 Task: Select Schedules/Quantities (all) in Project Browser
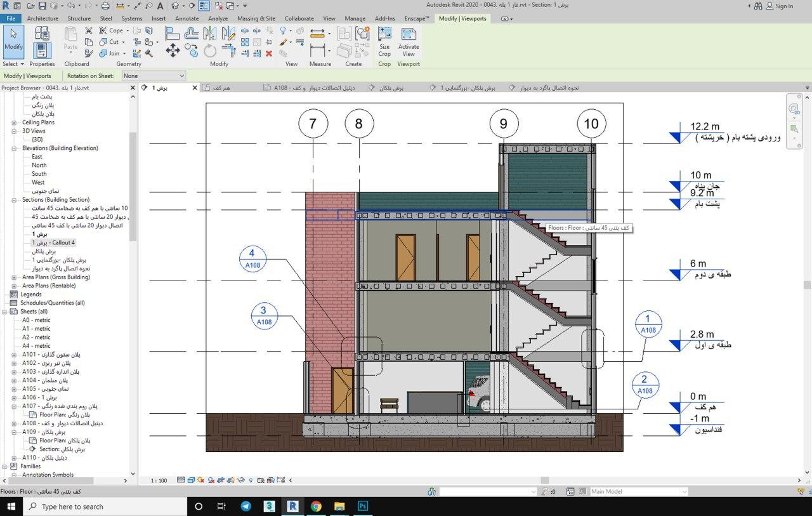coord(52,303)
